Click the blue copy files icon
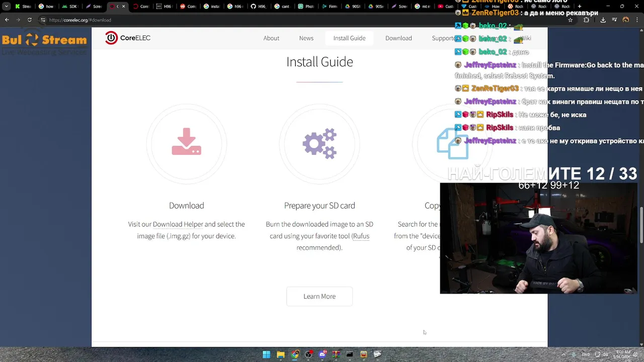The image size is (644, 362). (452, 144)
